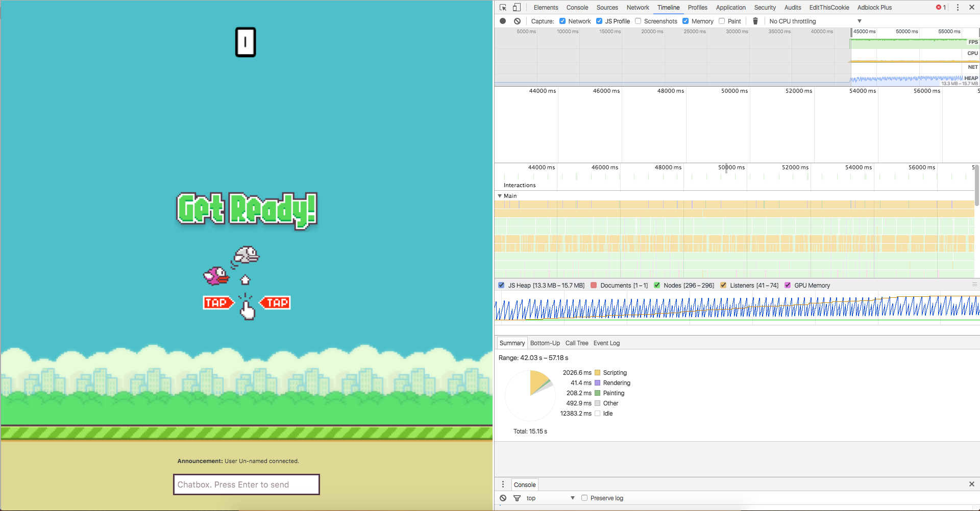Enable the Screenshots capture checkbox
Viewport: 980px width, 511px height.
(638, 21)
